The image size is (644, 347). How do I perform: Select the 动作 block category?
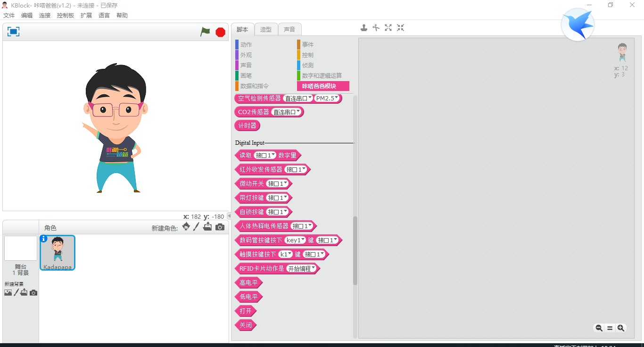point(246,44)
